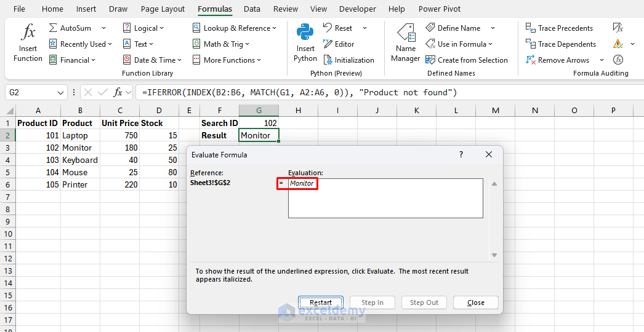Click the Step In button
Screen dimensions: 644x332
372,302
